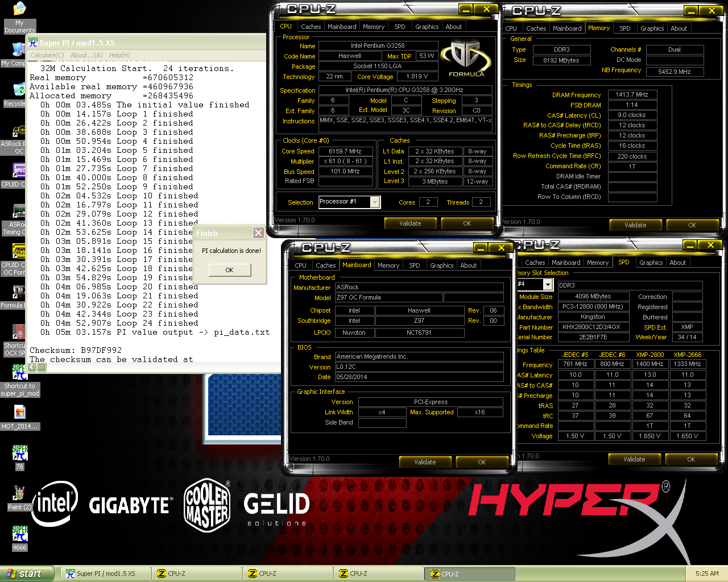Open Shortcut to super_pi_mod icon
The image size is (728, 582).
[x=19, y=380]
